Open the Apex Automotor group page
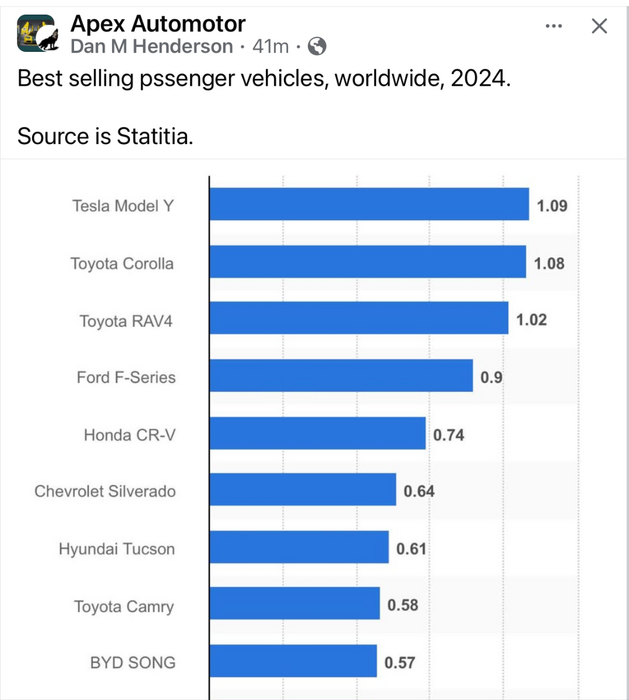Viewport: 629px width, 700px height. click(158, 23)
